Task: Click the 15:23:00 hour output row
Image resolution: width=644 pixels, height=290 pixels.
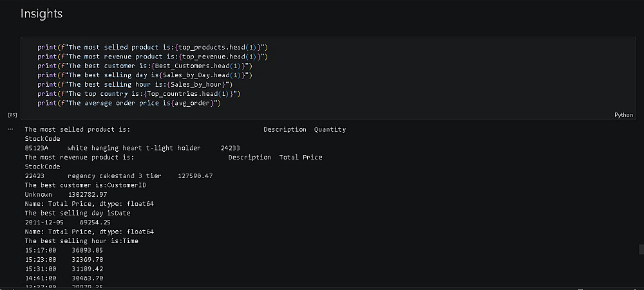Action: tap(64, 259)
